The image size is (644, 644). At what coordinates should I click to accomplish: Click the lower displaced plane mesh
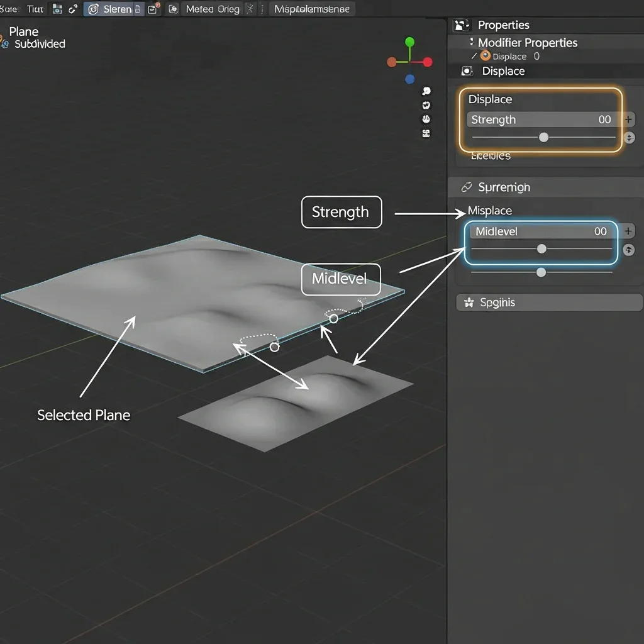point(296,404)
